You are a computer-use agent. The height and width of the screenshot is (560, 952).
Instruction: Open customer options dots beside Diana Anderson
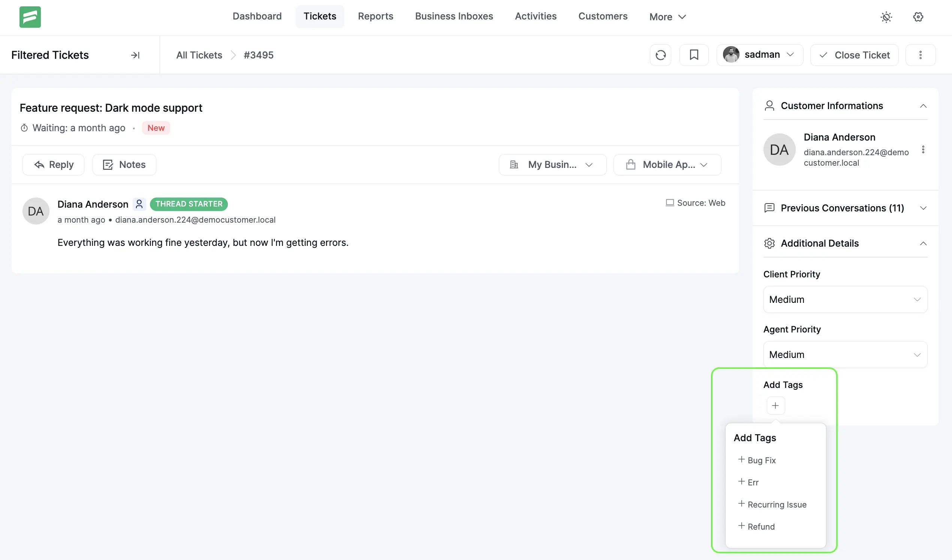pyautogui.click(x=923, y=150)
